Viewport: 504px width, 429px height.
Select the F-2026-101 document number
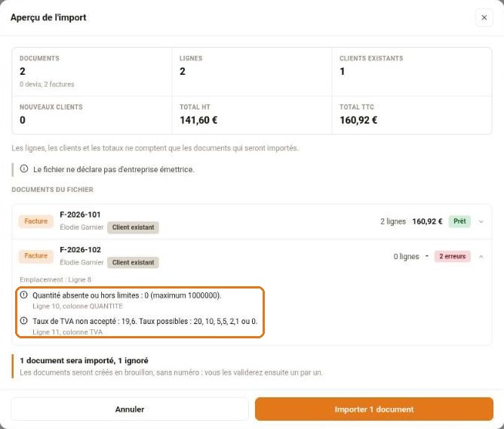[81, 214]
